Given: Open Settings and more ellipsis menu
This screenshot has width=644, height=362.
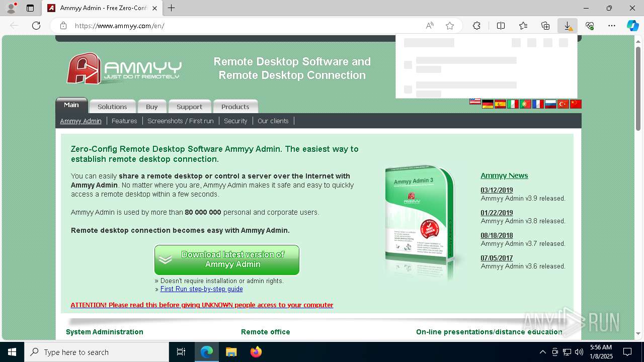Looking at the screenshot, I should tap(612, 26).
